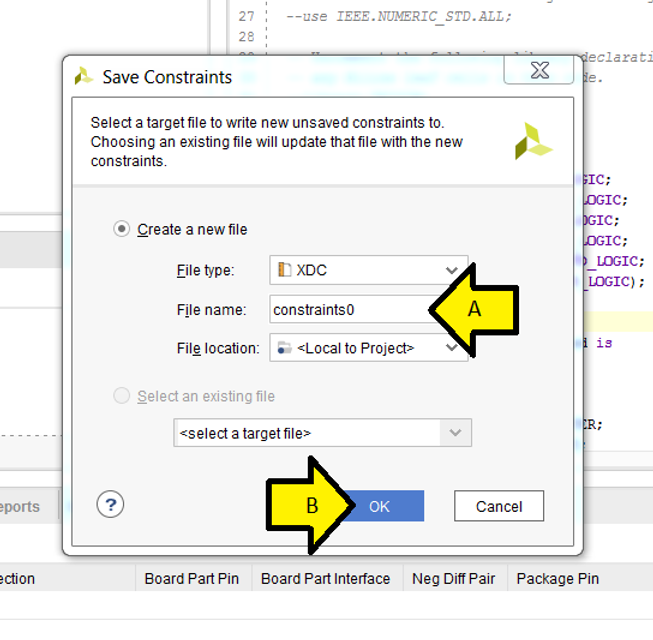653x640 pixels.
Task: Click the Cancel button
Action: [499, 506]
